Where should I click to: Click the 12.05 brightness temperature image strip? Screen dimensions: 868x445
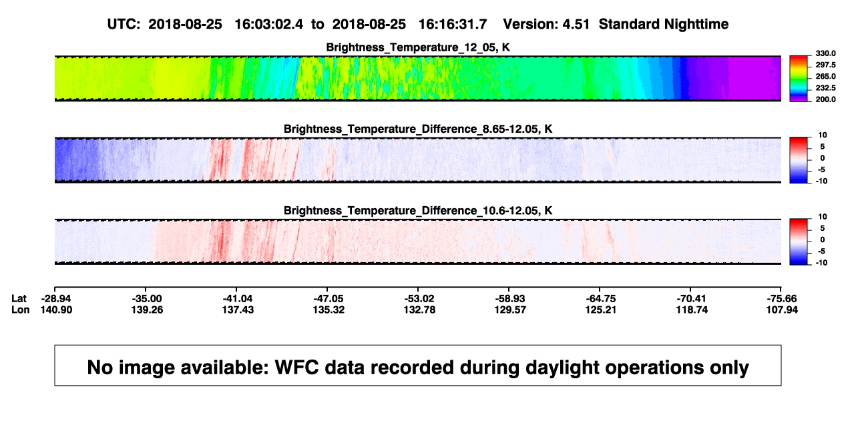[x=417, y=79]
